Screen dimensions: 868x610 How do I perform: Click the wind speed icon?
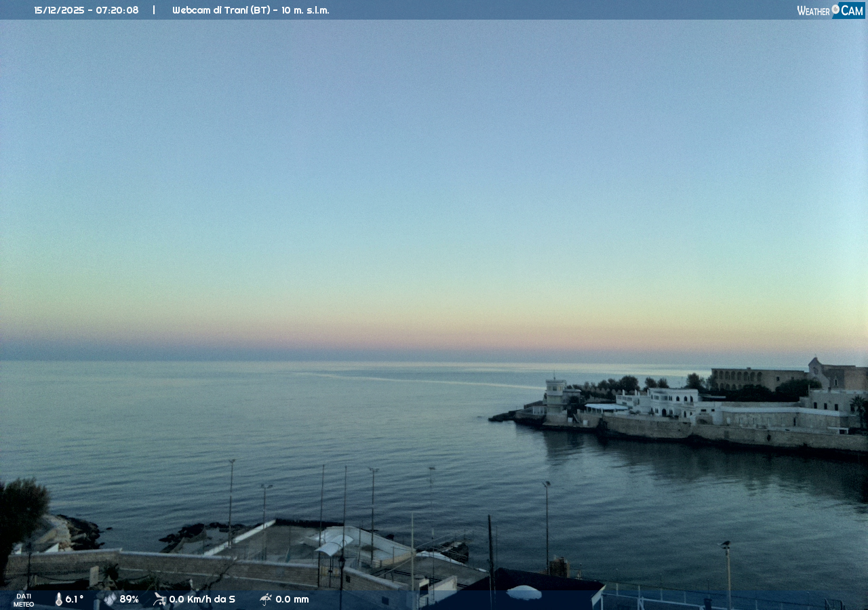coord(159,599)
